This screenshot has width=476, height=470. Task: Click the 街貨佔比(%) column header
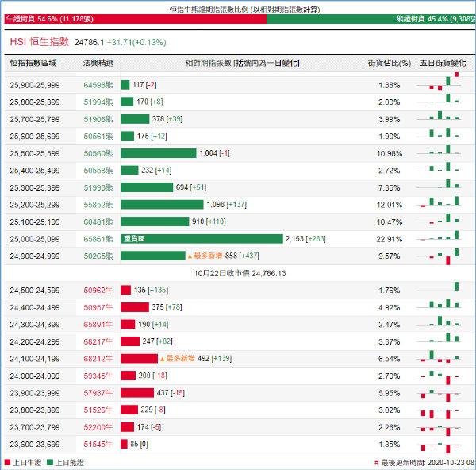pyautogui.click(x=390, y=63)
